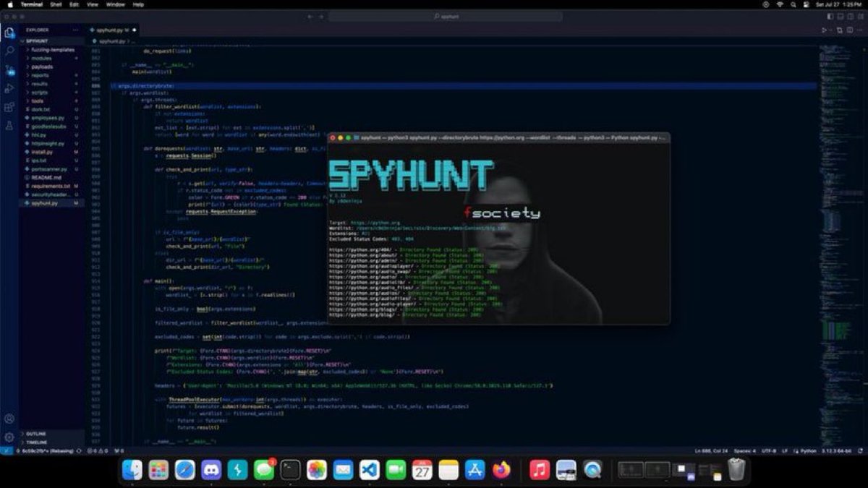Open Explorer panel more actions ellipsis
868x488 pixels.
pos(75,30)
